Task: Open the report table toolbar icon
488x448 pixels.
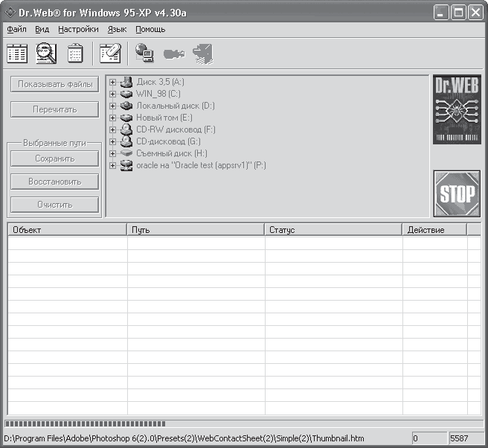Action: (x=17, y=54)
